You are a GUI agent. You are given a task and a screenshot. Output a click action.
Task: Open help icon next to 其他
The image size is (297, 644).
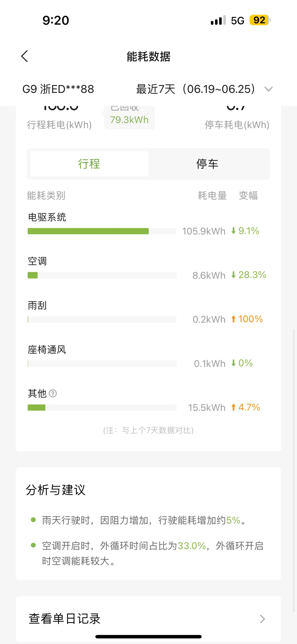[x=53, y=394]
